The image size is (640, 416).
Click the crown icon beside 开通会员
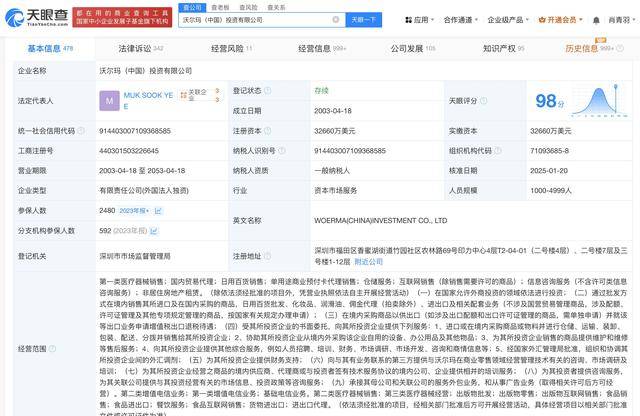pyautogui.click(x=542, y=20)
